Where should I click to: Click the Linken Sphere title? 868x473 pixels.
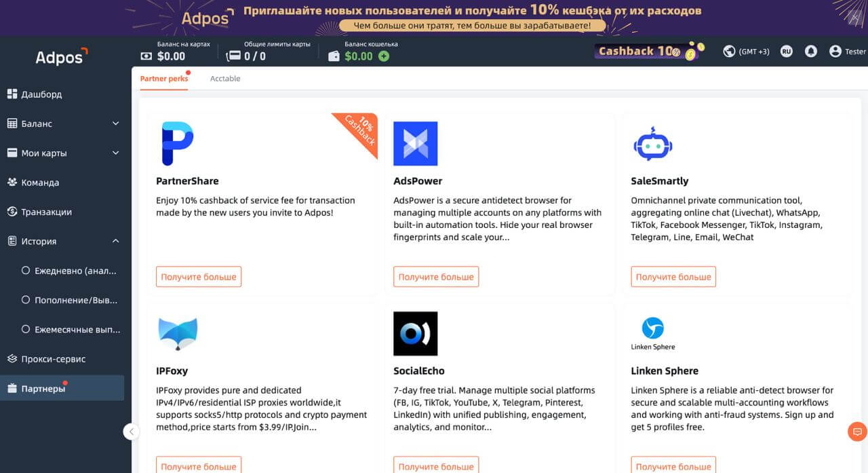pos(665,371)
